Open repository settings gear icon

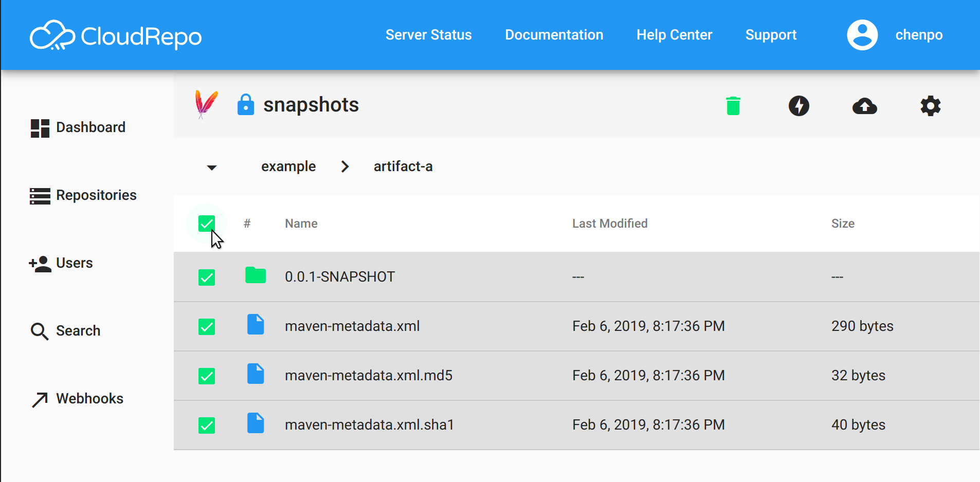[931, 106]
